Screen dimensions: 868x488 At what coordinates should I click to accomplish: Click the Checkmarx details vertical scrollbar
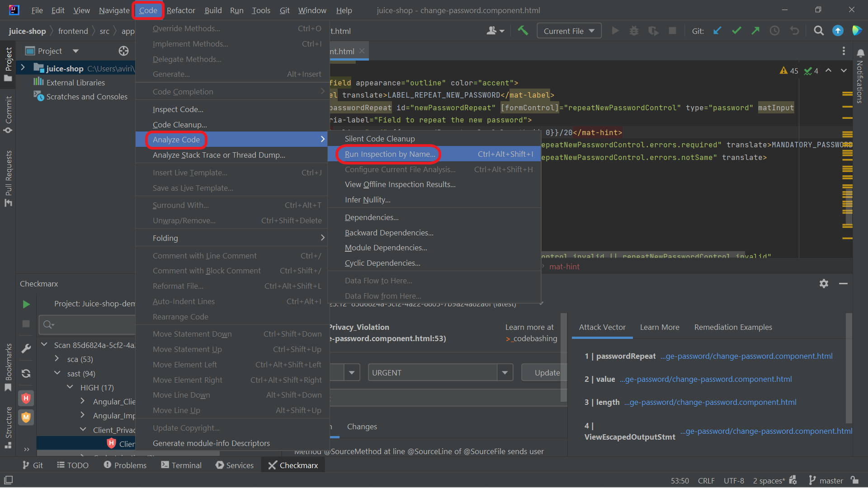point(564,357)
